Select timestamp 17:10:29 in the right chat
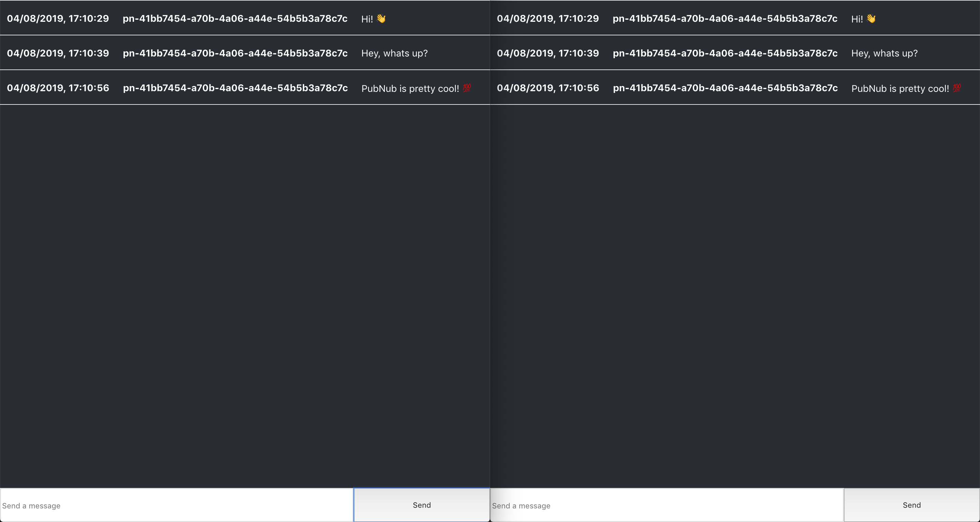 pos(548,18)
